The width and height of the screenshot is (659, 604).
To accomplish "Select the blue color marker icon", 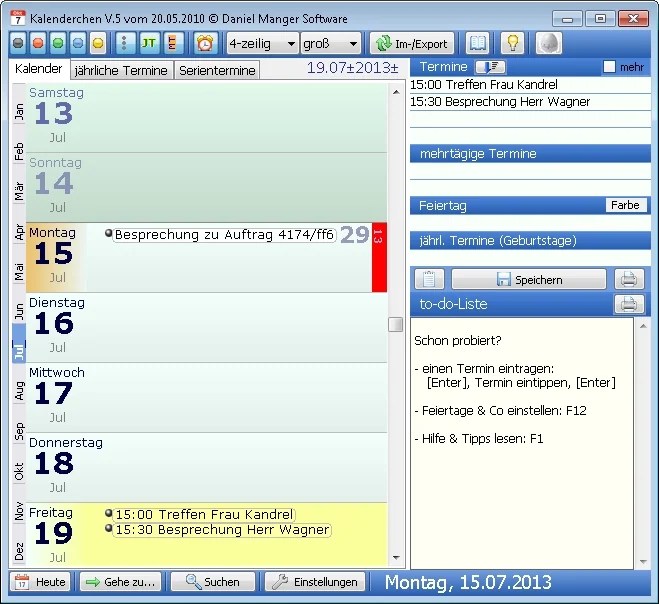I will point(78,43).
